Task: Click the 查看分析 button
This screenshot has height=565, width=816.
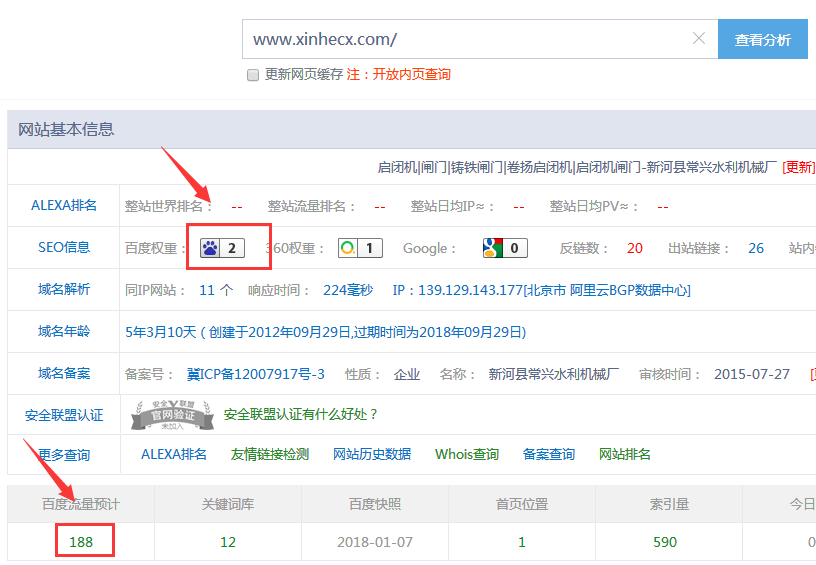Action: [762, 40]
